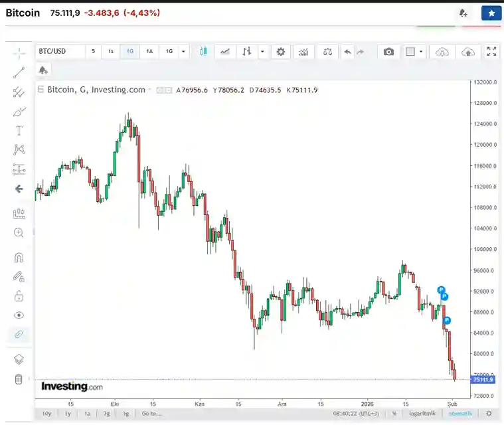Screen dimensions: 504x425
Task: Switch to the 1A monthly interval
Action: (x=149, y=51)
